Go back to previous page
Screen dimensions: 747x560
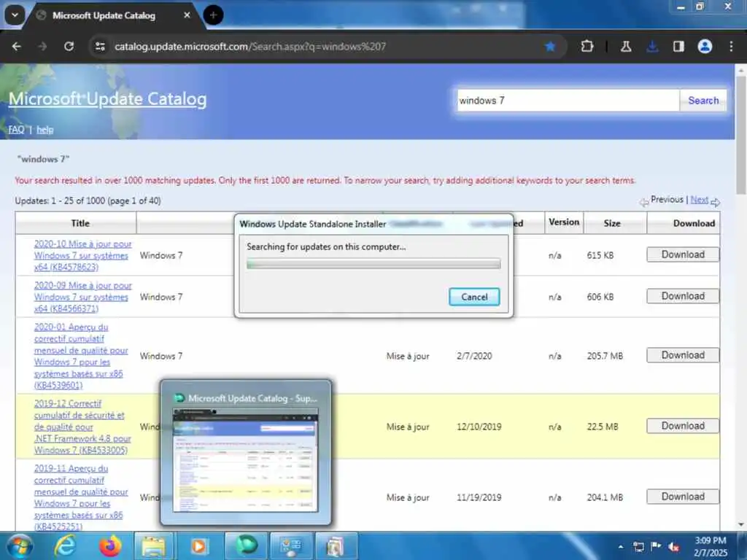pyautogui.click(x=16, y=46)
